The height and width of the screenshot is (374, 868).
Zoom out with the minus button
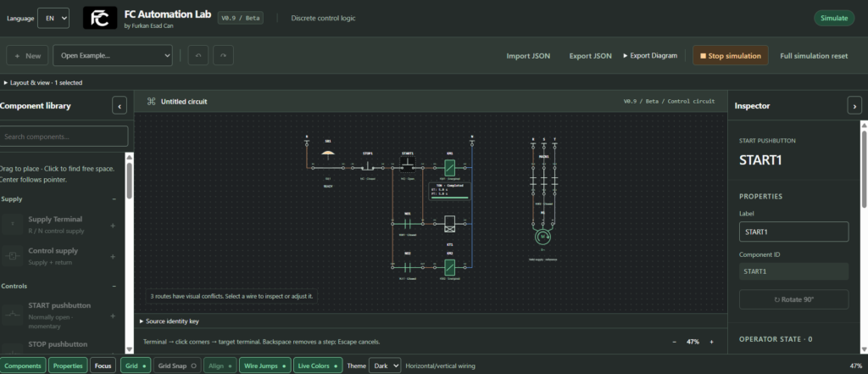pos(674,342)
